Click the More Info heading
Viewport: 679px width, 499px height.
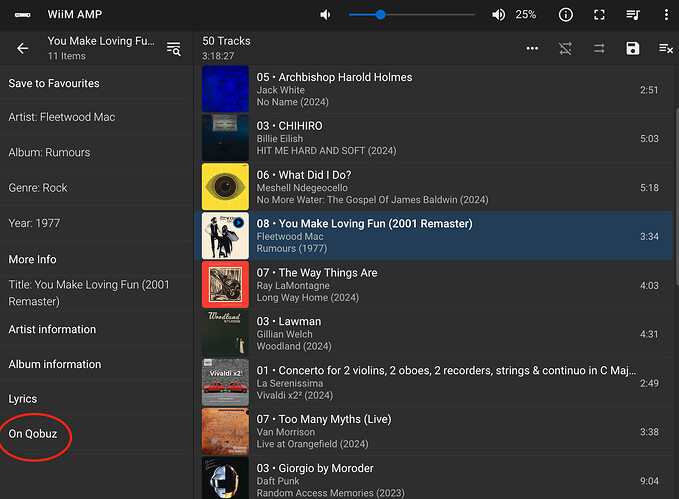32,259
